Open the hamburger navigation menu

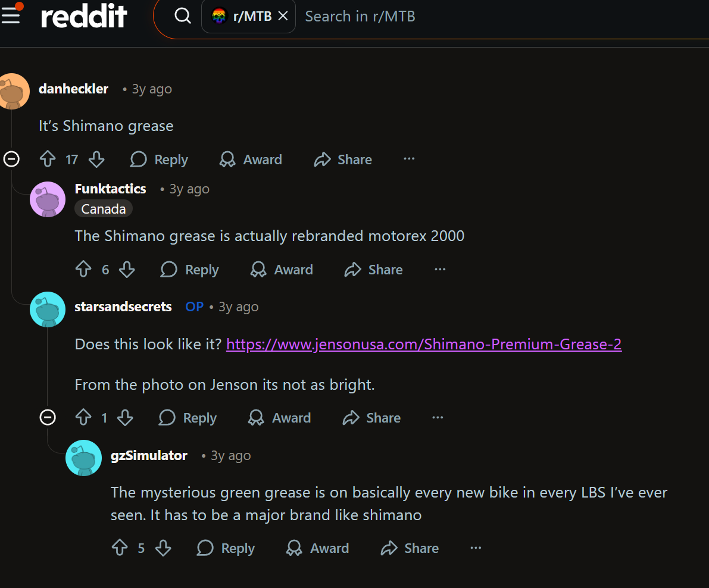tap(11, 15)
